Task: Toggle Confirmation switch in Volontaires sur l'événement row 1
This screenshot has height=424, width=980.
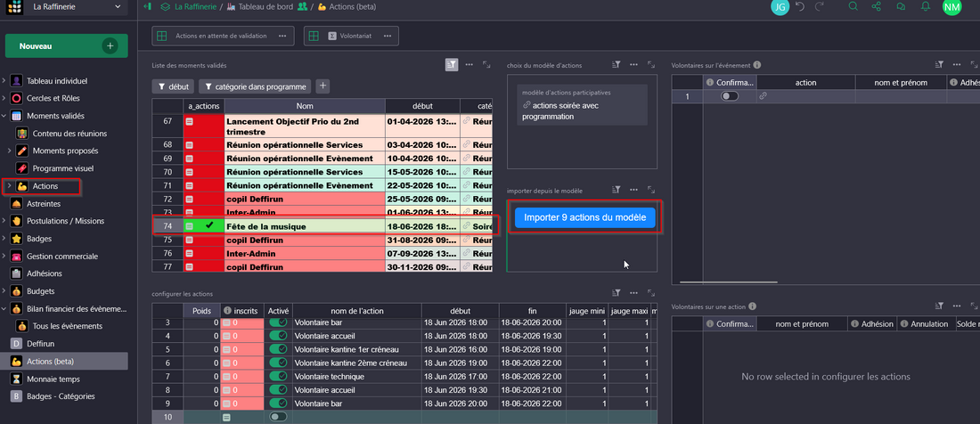Action: (x=730, y=96)
